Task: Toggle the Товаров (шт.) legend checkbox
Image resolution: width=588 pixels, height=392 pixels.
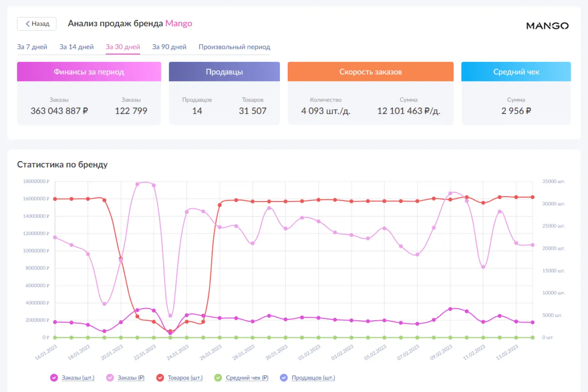Action: pos(160,377)
